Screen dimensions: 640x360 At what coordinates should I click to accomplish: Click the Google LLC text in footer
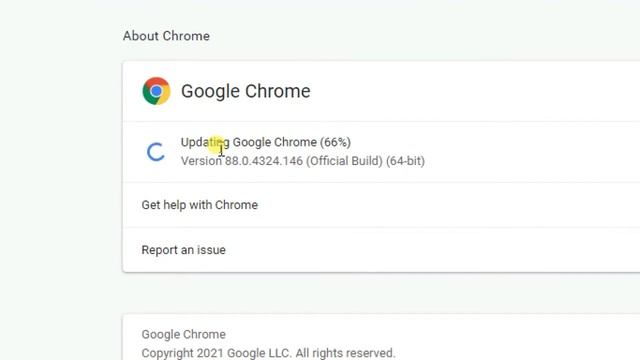pyautogui.click(x=258, y=353)
